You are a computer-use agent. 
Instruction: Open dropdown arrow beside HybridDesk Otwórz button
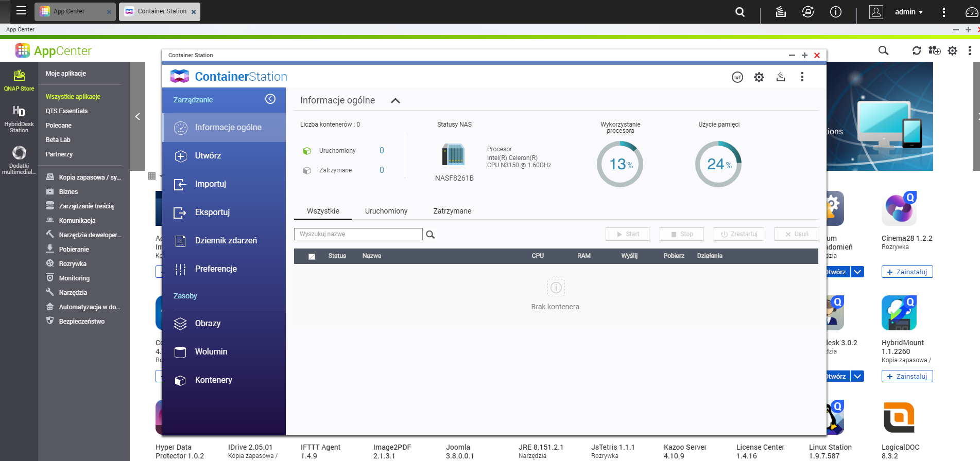(x=857, y=376)
